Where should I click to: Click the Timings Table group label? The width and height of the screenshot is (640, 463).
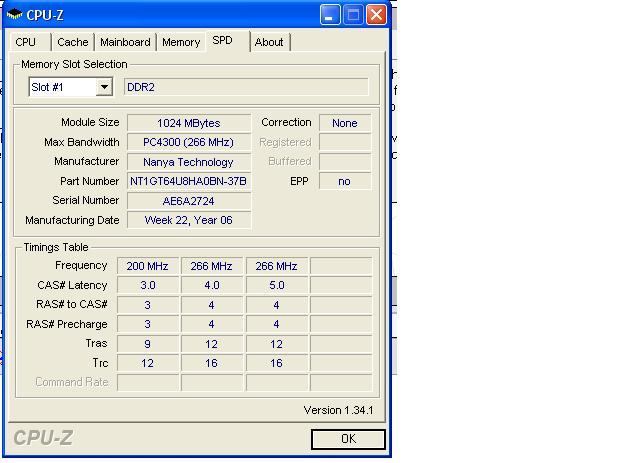(x=56, y=247)
